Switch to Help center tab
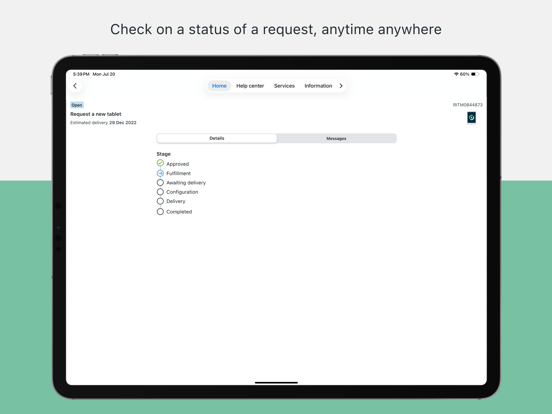This screenshot has width=552, height=414. (x=250, y=86)
